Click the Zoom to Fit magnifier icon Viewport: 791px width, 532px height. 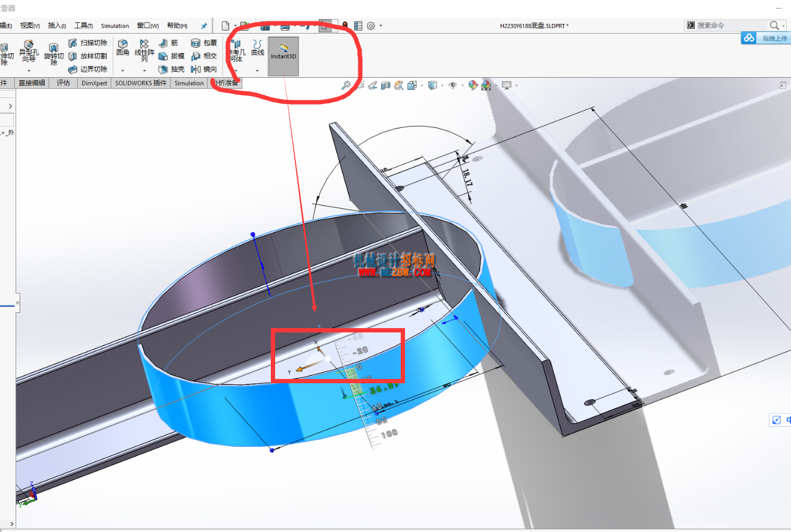346,86
